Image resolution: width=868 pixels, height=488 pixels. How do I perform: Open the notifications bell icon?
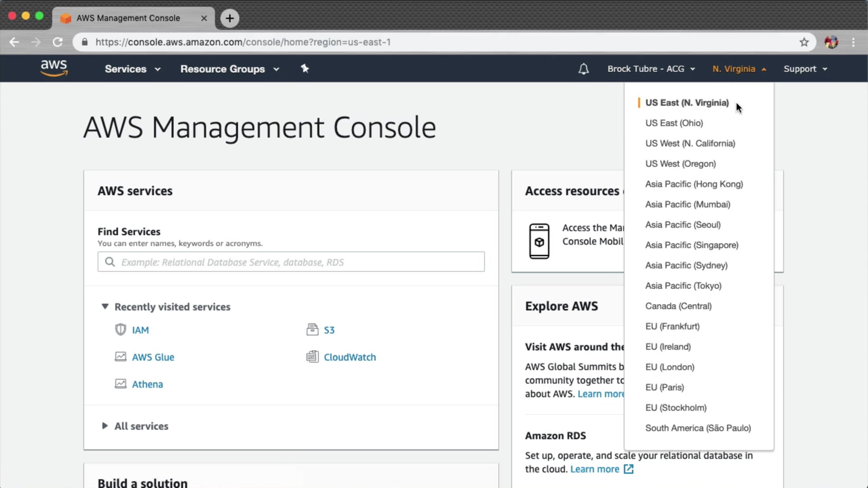[x=584, y=69]
